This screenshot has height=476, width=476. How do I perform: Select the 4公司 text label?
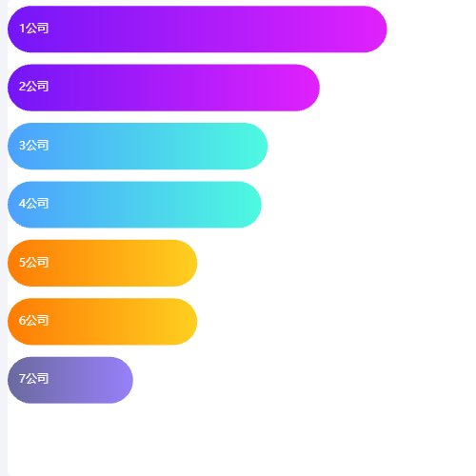point(33,204)
